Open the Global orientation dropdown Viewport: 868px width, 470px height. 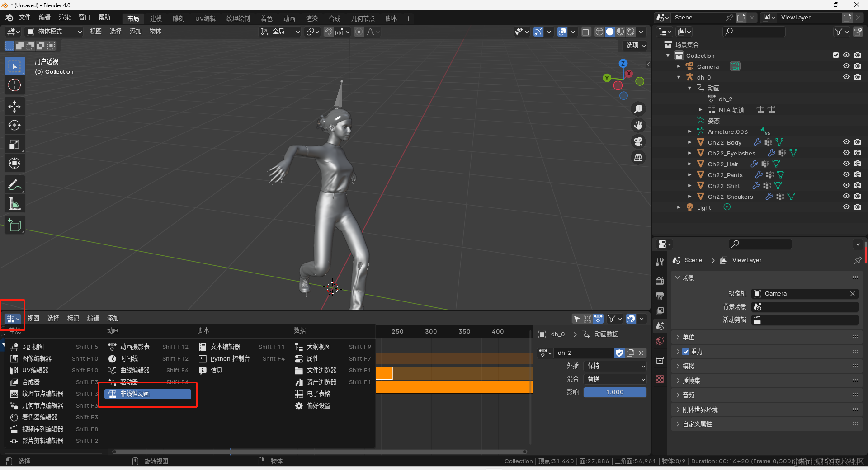pos(280,32)
